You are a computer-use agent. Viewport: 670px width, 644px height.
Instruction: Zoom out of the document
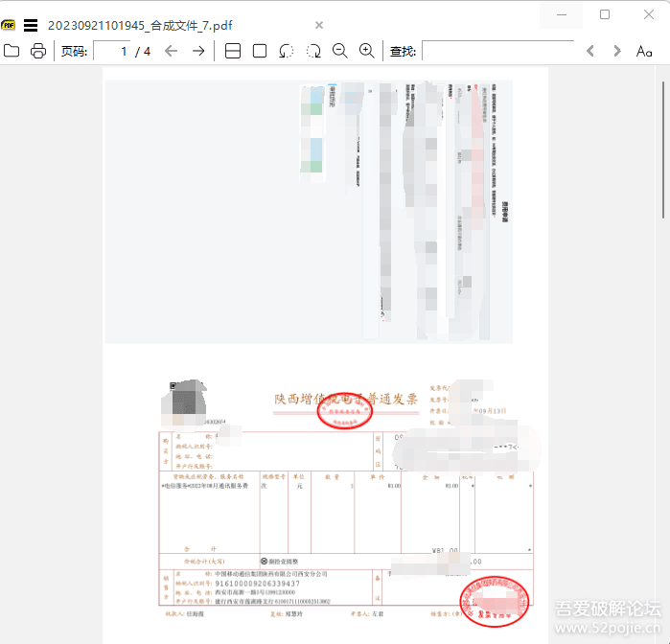click(x=340, y=51)
